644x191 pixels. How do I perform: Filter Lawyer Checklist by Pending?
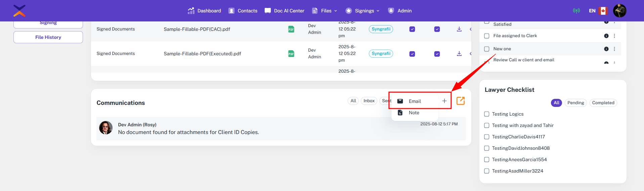click(575, 103)
